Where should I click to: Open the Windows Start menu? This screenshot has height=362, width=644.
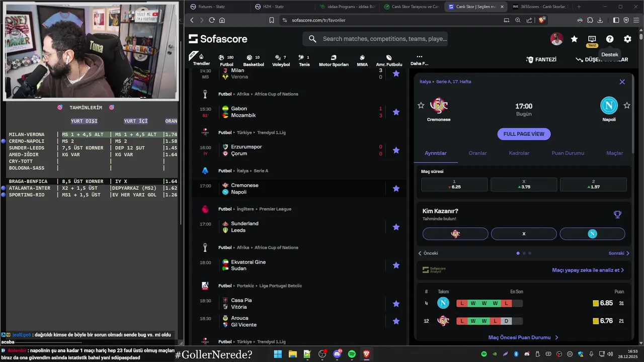[278, 354]
